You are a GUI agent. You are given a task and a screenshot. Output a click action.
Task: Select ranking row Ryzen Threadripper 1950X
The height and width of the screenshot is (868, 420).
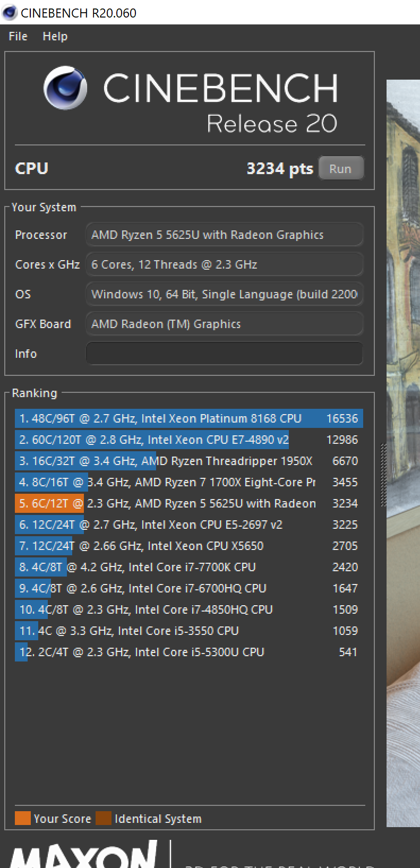point(189,461)
